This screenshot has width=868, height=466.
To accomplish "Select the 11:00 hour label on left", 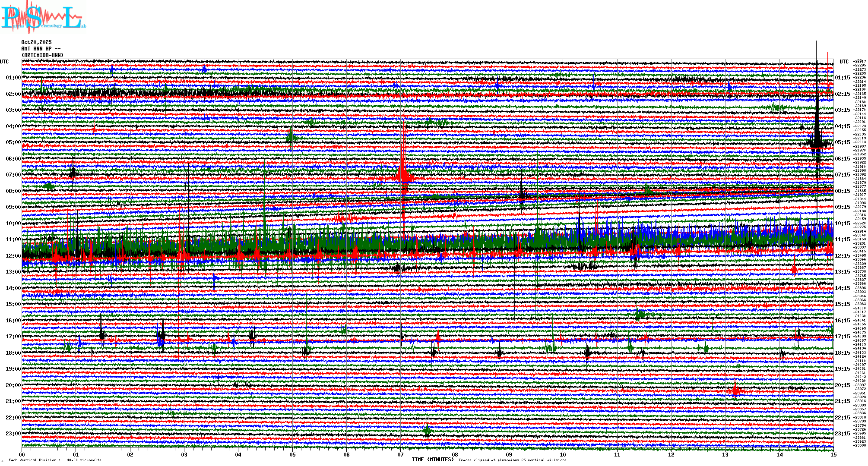I will point(13,239).
